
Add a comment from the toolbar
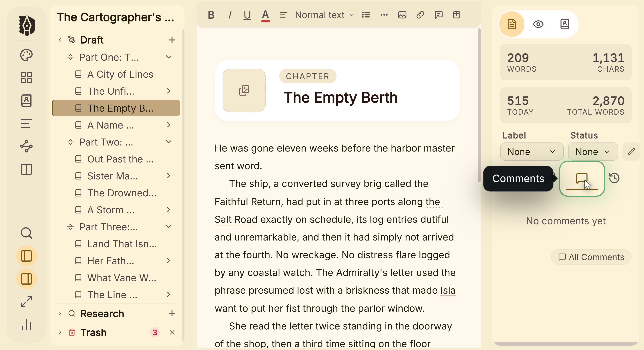click(439, 15)
